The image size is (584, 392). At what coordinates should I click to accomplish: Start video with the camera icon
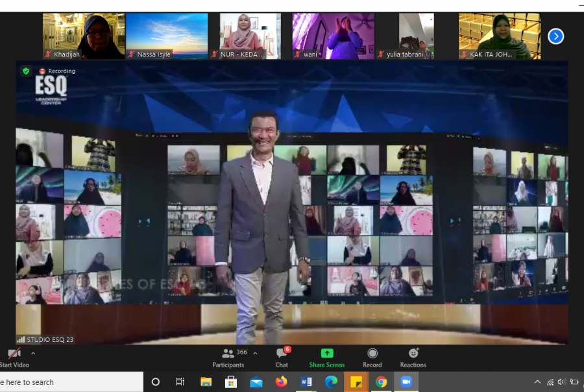[13, 354]
